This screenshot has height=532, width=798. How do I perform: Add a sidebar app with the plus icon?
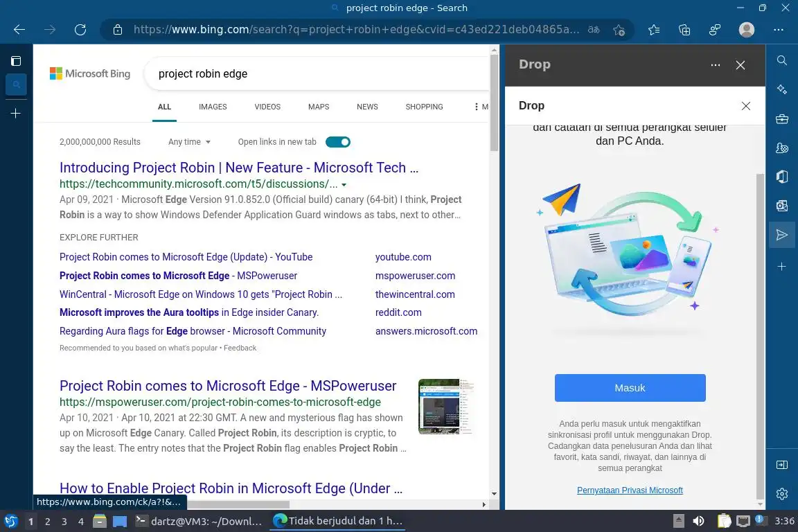pos(782,266)
